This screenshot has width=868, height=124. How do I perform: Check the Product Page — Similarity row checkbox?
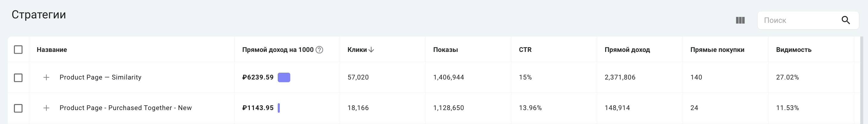(18, 78)
